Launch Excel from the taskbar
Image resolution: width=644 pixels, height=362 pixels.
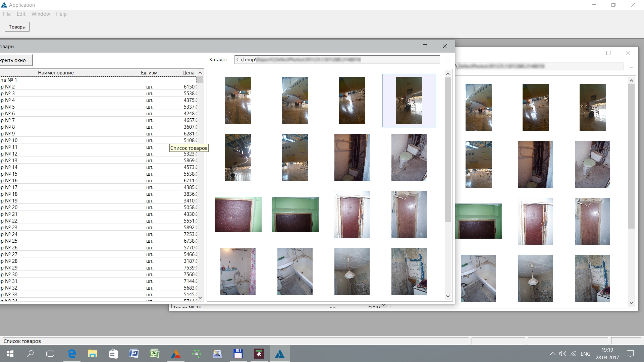coord(155,354)
